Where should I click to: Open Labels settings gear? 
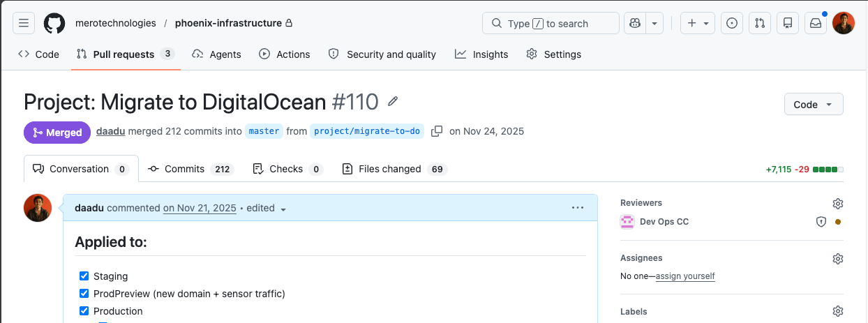(x=838, y=311)
